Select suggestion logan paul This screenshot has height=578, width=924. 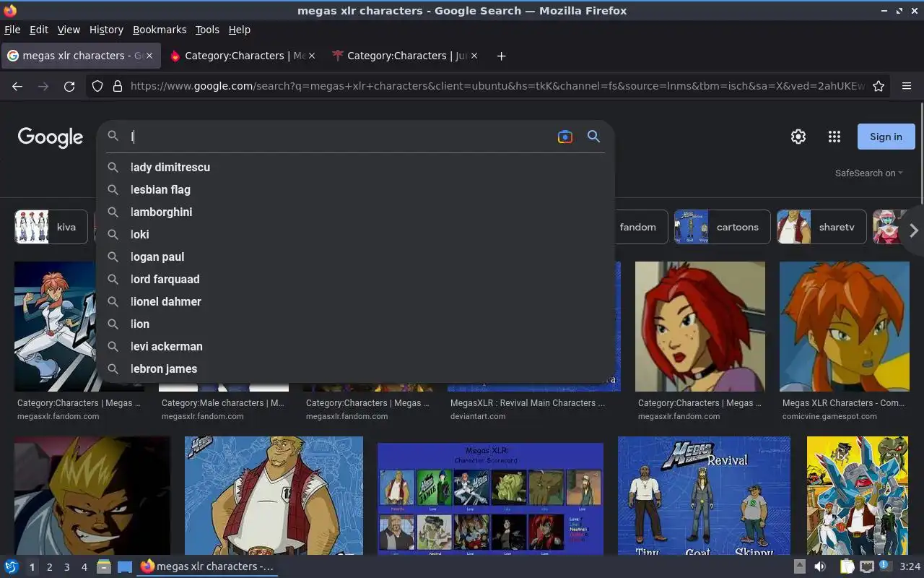click(355, 256)
